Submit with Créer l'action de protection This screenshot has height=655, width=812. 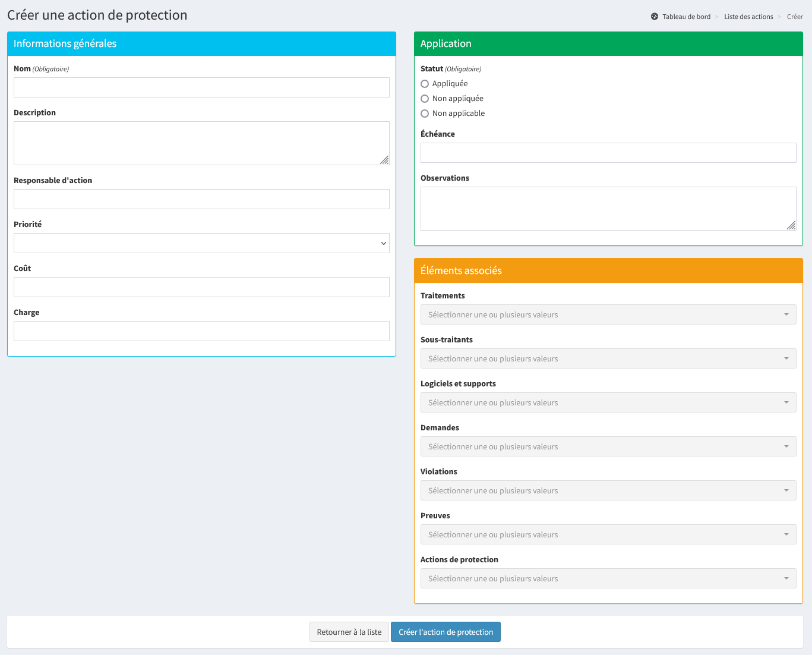[446, 632]
